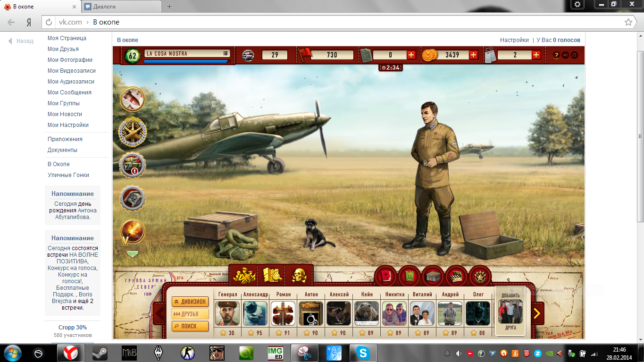Select the ДРУЗЬЯ button
644x362 pixels.
tap(190, 314)
